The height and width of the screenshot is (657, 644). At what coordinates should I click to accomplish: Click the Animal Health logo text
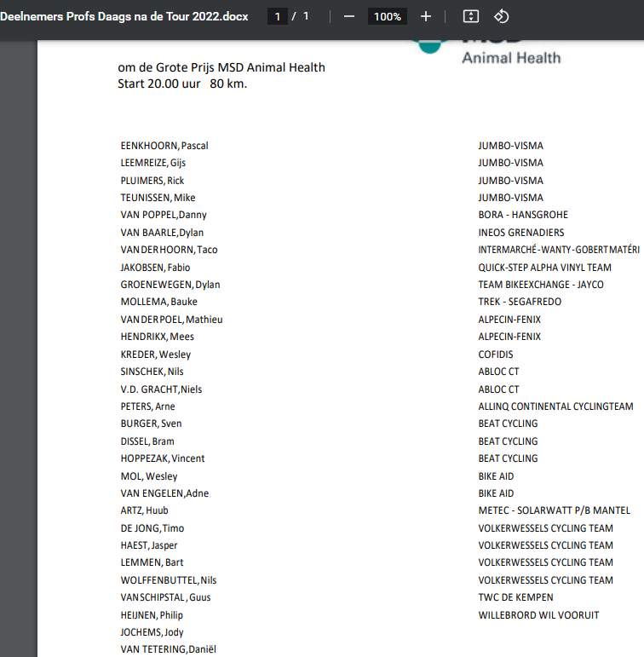click(x=511, y=58)
